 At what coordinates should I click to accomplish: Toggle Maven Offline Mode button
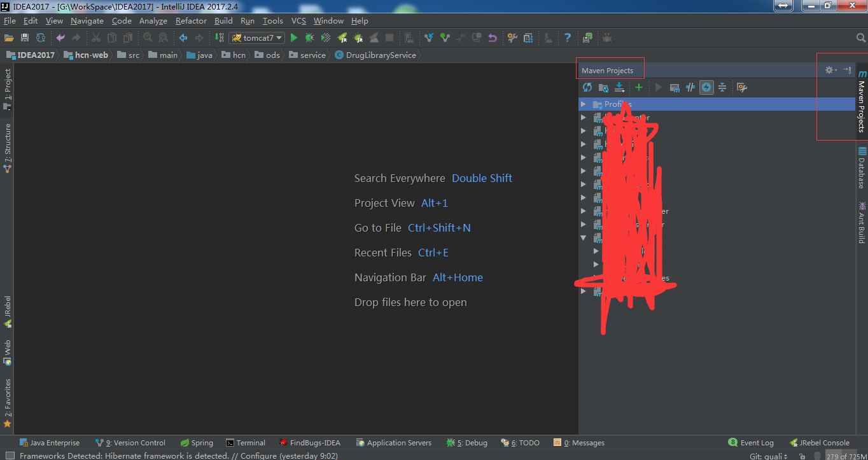click(690, 87)
